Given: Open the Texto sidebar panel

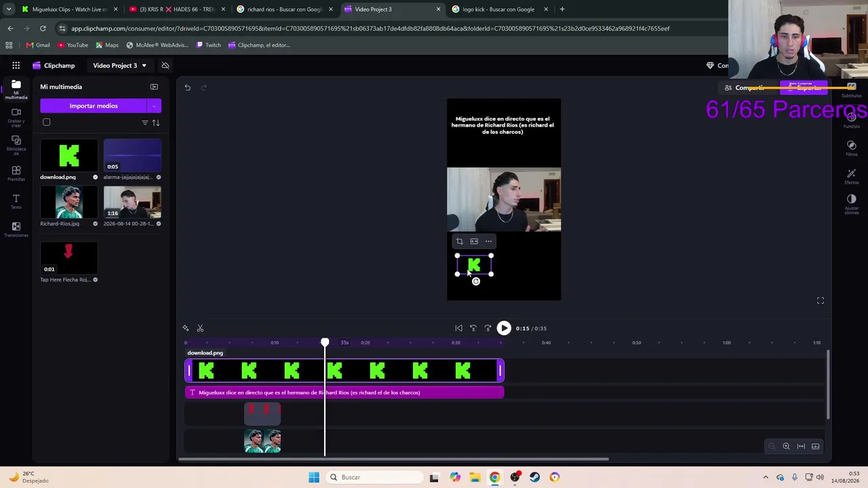Looking at the screenshot, I should (x=16, y=201).
